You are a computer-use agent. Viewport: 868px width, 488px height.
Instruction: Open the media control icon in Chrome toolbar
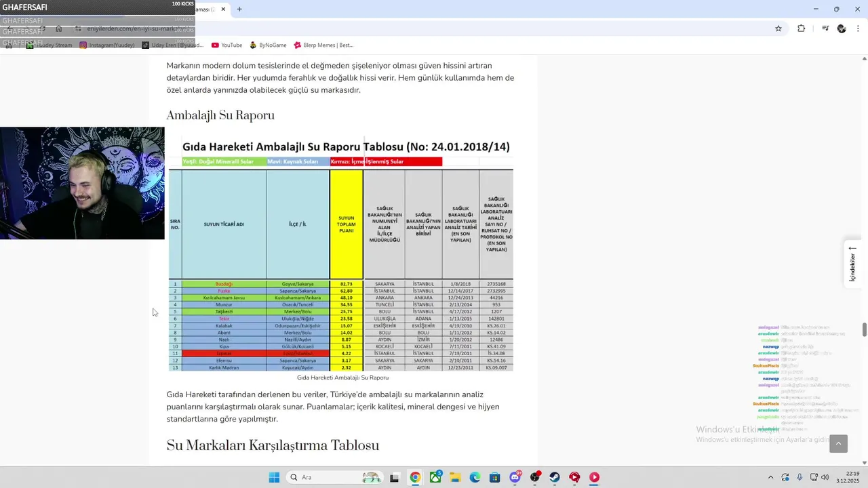pyautogui.click(x=825, y=28)
